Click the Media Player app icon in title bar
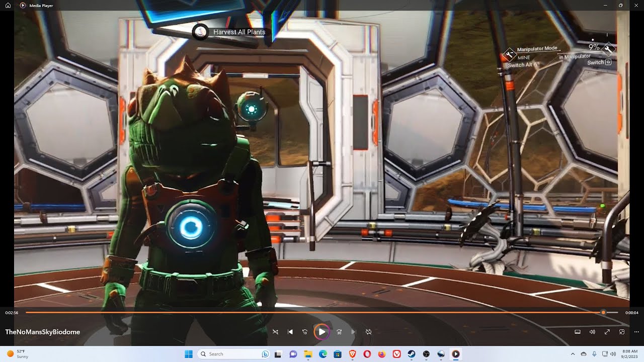Viewport: 644px width, 362px height. (x=23, y=5)
